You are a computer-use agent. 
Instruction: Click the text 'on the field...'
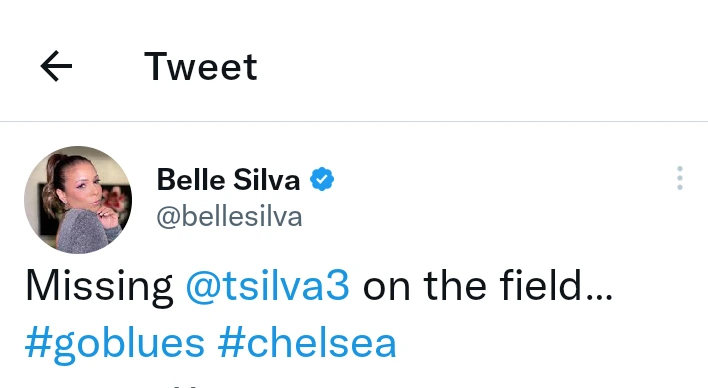coord(488,285)
